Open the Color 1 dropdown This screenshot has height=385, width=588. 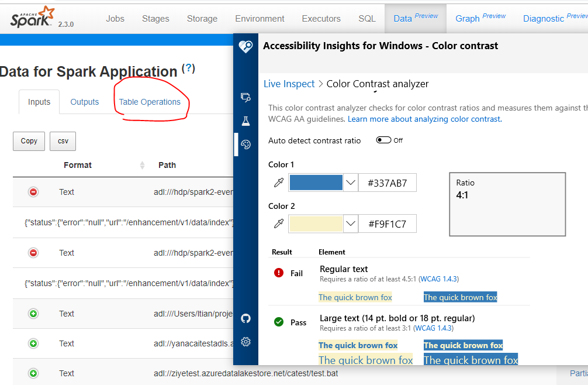click(349, 182)
